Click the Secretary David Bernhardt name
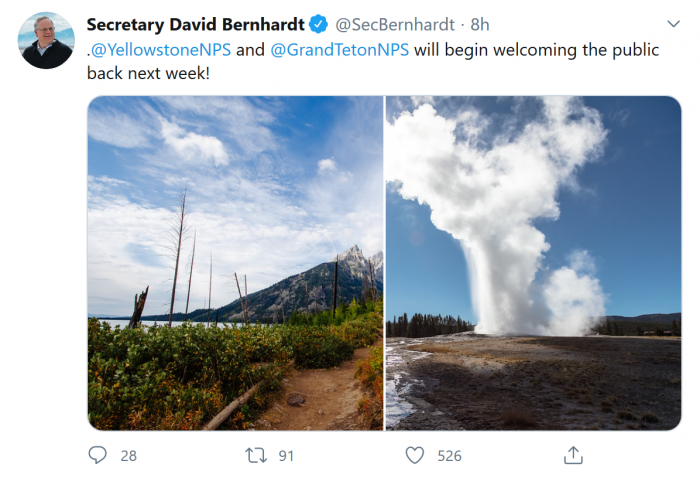Viewport: 700px width, 478px height. 196,24
